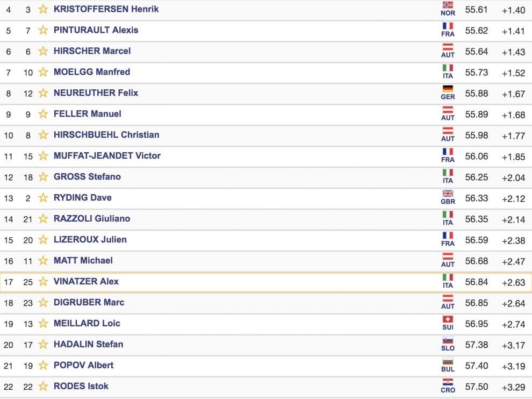Click the Croatian flag for Rodes
The width and height of the screenshot is (532, 399).
point(448,382)
